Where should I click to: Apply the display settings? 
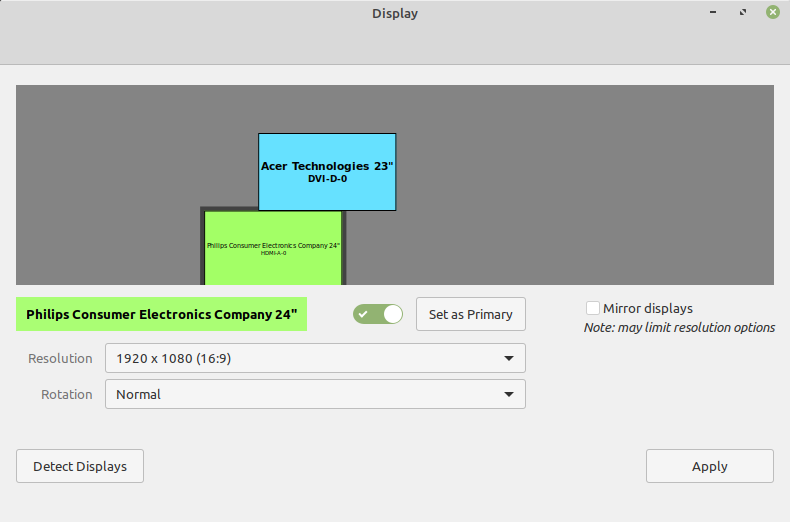(709, 466)
